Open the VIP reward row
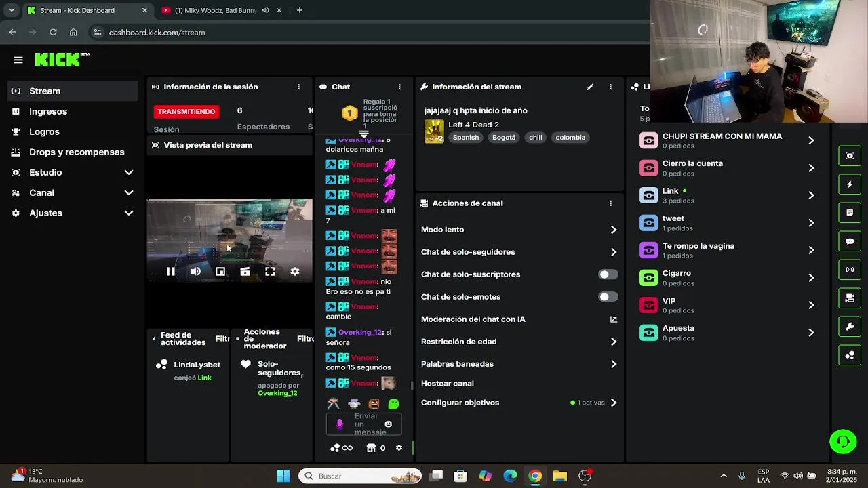Screen dimensions: 868x488 point(728,305)
